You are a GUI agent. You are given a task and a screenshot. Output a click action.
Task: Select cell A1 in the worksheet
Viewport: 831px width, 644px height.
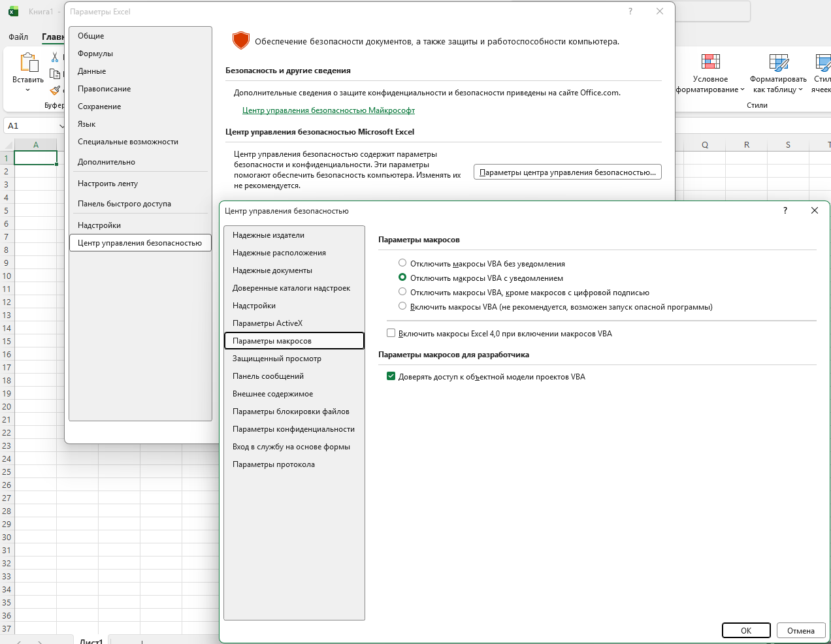35,157
